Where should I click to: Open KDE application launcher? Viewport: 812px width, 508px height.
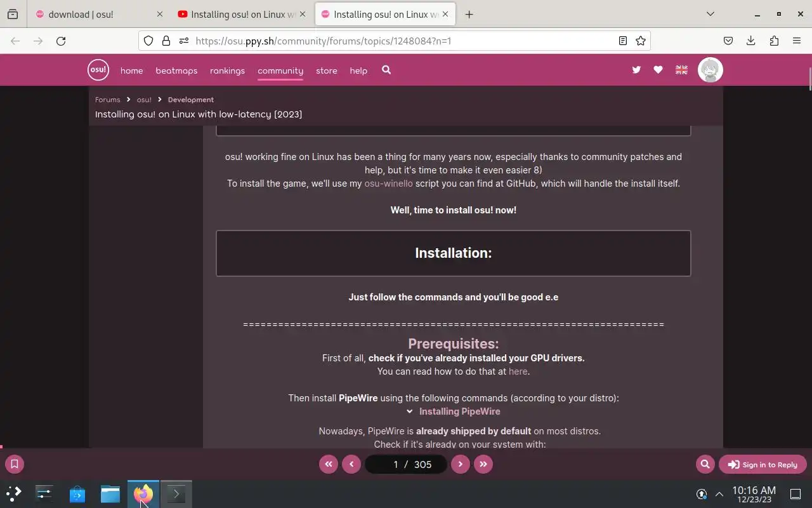(x=14, y=493)
